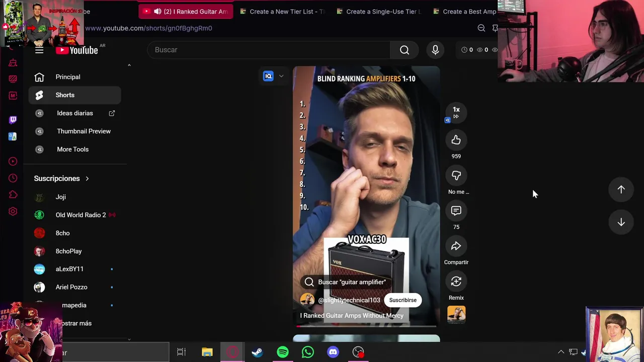Click zoom out icon in address bar

pos(481,28)
